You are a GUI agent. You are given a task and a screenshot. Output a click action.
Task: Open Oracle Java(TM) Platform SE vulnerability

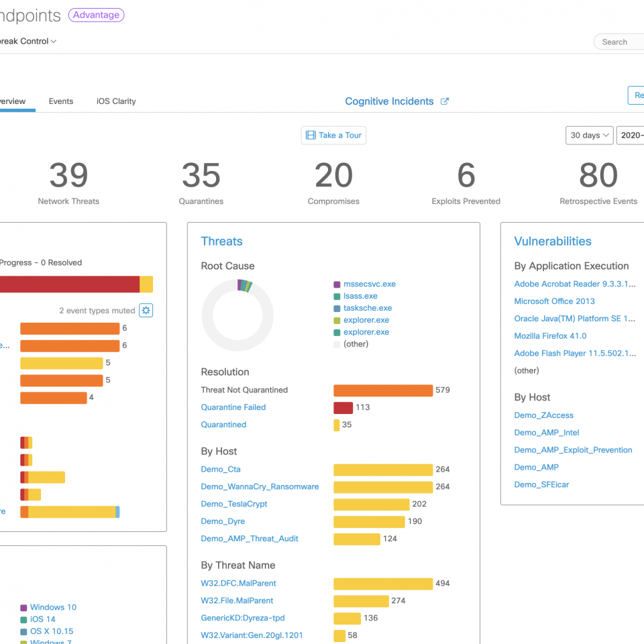(575, 319)
